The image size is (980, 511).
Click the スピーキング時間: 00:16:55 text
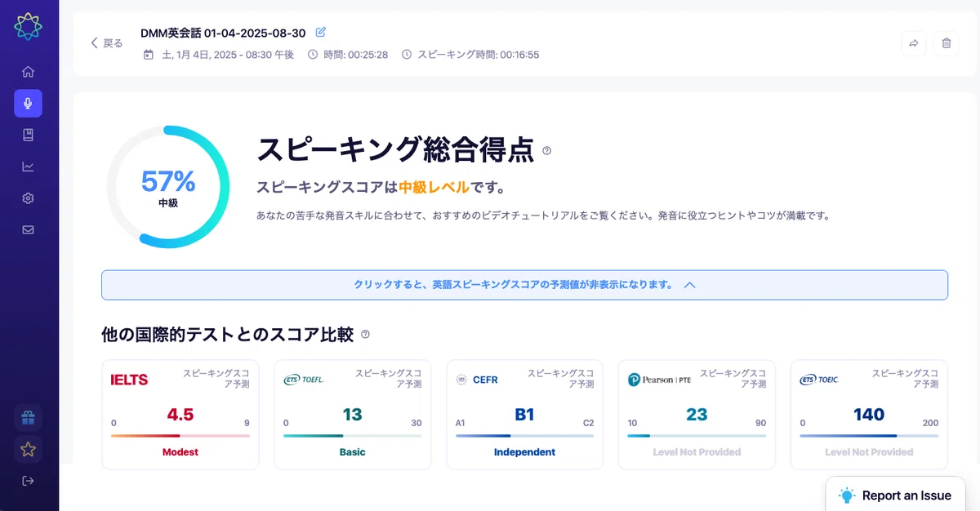point(479,55)
